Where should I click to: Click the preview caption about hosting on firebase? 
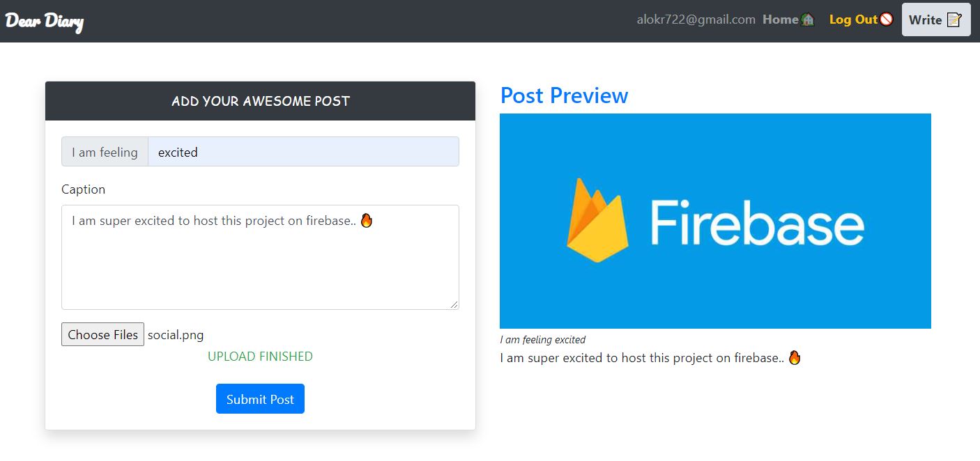(650, 358)
